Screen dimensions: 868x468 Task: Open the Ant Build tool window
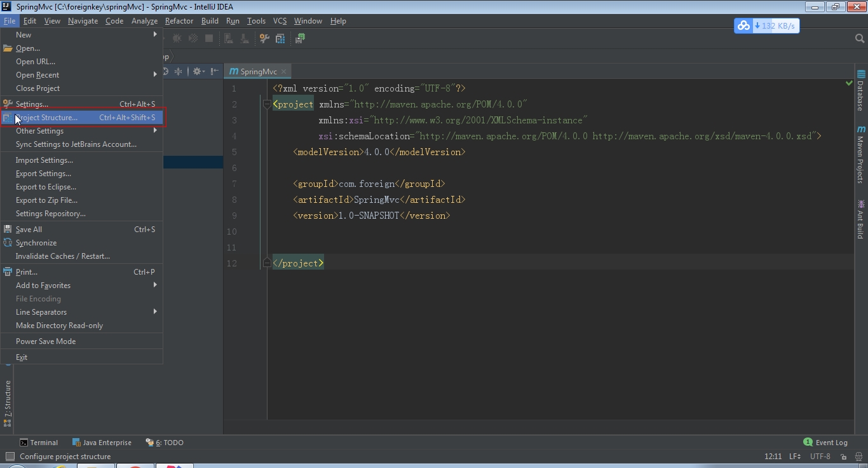click(861, 219)
